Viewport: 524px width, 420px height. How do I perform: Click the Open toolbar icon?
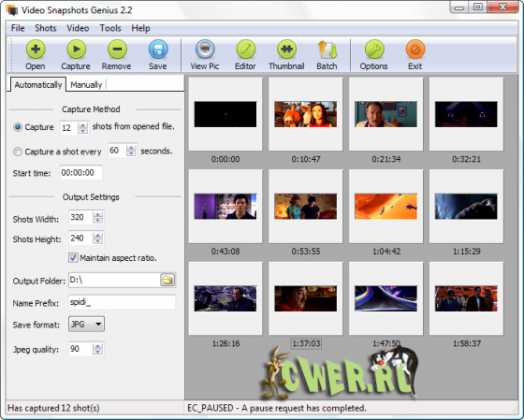click(36, 50)
